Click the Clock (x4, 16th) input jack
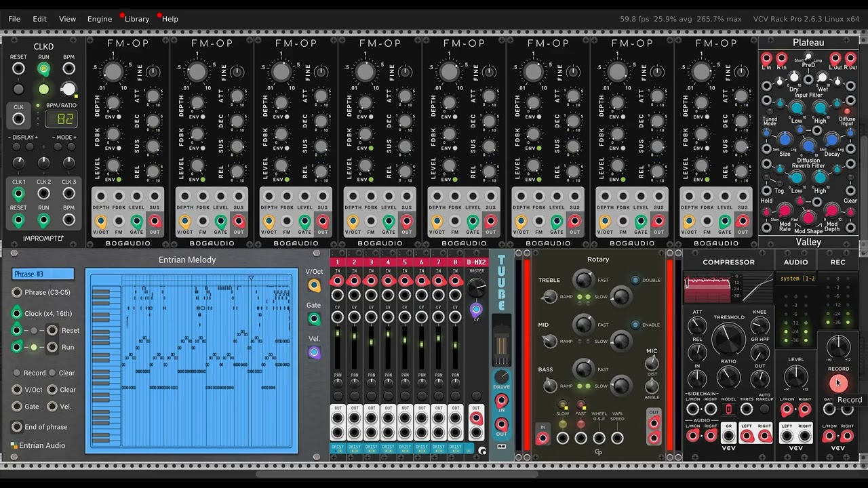This screenshot has width=868, height=488. (17, 313)
